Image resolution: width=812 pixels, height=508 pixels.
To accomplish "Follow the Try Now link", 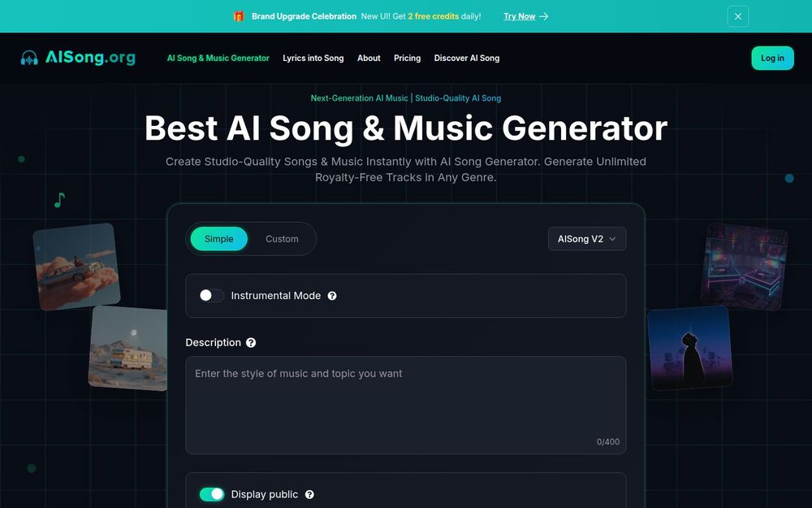I will click(x=520, y=16).
